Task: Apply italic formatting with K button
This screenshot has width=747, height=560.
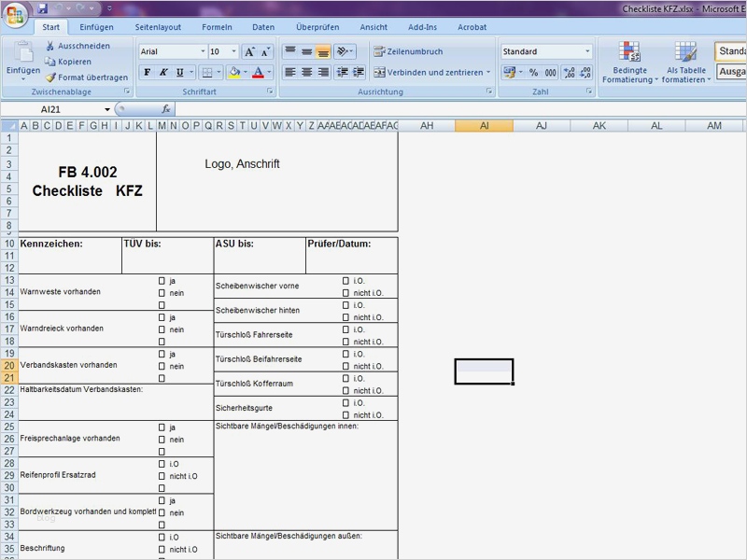Action: point(163,73)
